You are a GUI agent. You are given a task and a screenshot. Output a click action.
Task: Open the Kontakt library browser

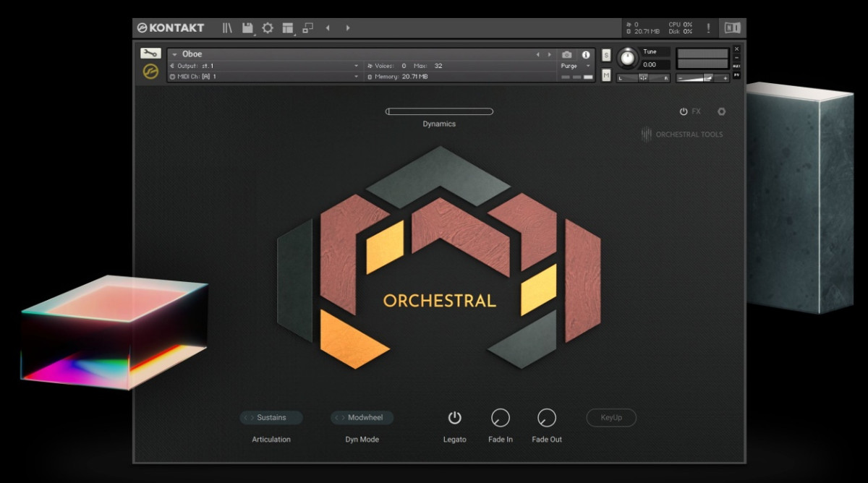click(x=227, y=28)
